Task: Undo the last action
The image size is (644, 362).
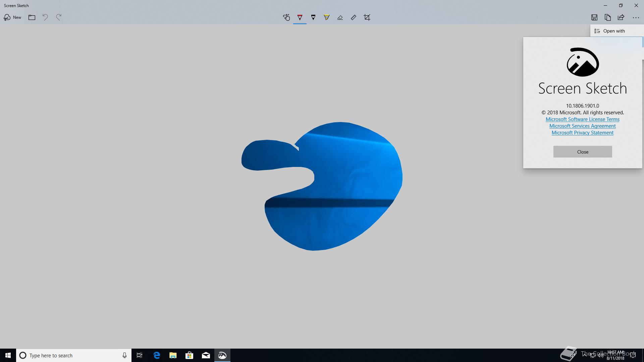Action: coord(45,17)
